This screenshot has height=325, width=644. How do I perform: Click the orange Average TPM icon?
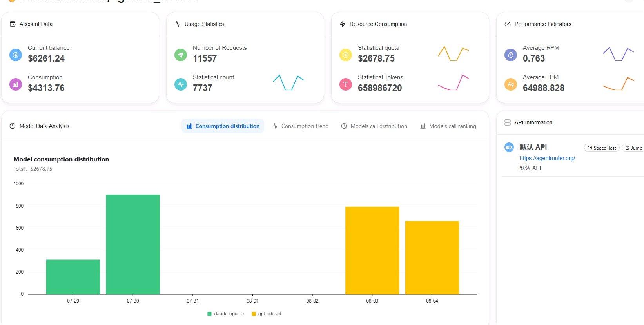coord(511,84)
